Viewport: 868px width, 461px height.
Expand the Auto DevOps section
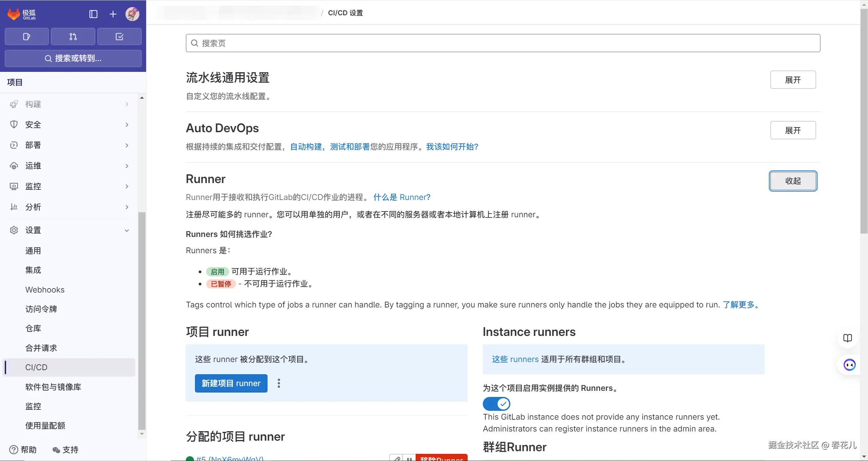pyautogui.click(x=793, y=131)
